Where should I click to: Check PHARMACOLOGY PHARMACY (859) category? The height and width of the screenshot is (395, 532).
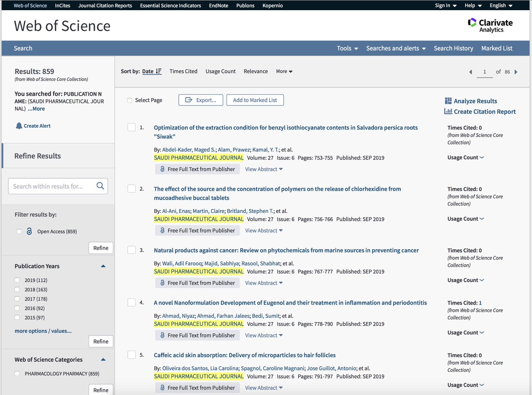pyautogui.click(x=17, y=374)
